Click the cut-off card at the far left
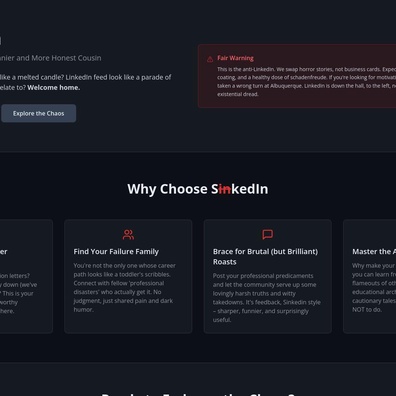Viewport: 396px width, 396px height. pos(26,276)
